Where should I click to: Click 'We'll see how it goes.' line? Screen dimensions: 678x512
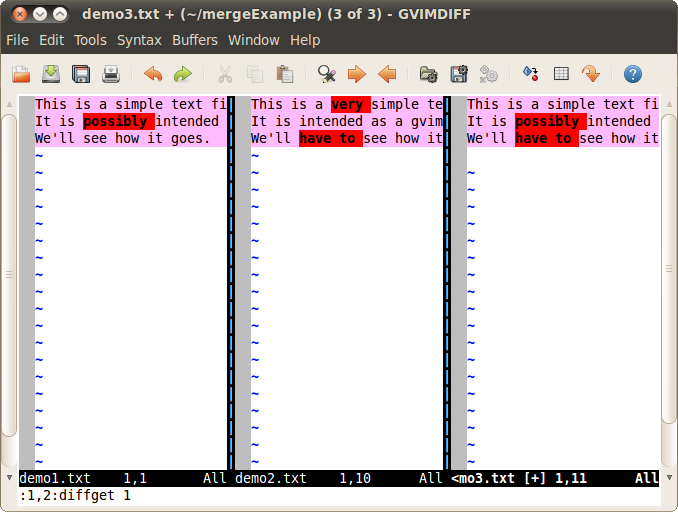pyautogui.click(x=123, y=138)
